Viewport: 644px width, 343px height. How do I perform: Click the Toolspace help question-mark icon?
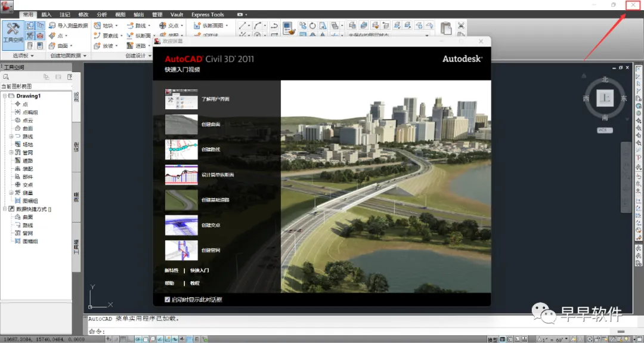coord(69,77)
